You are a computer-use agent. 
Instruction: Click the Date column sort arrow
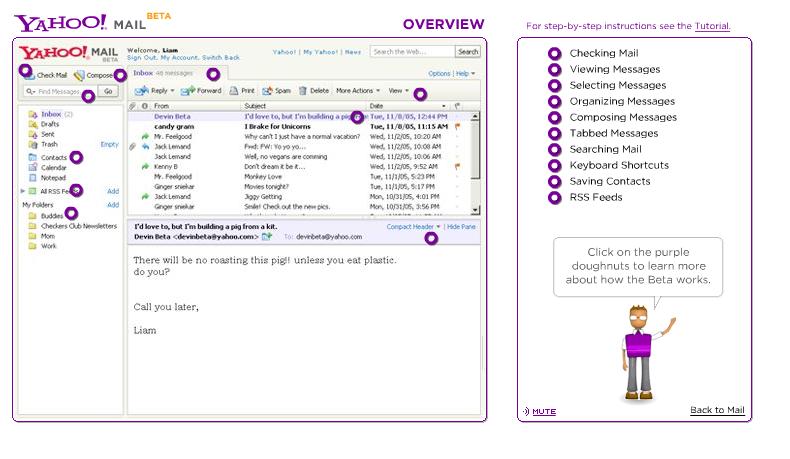(444, 106)
